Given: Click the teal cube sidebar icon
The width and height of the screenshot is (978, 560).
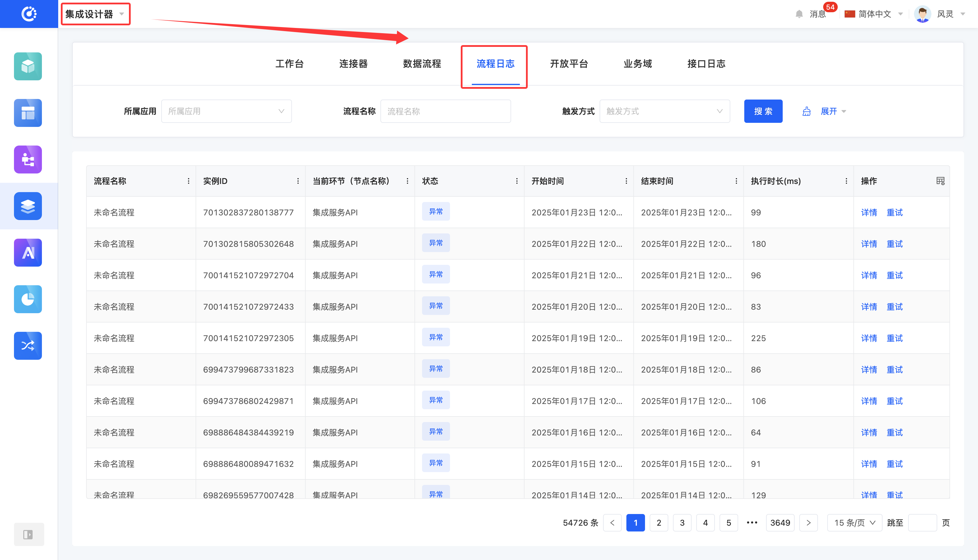Looking at the screenshot, I should point(28,66).
